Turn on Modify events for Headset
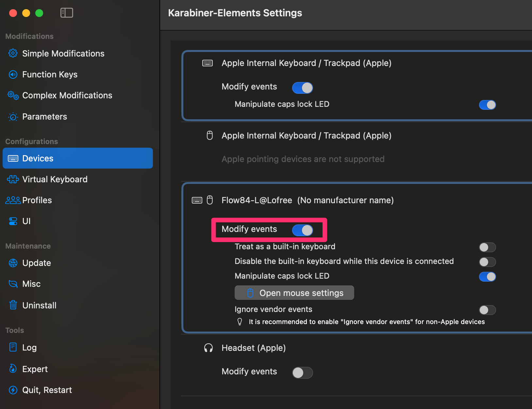The image size is (532, 409). pos(302,373)
